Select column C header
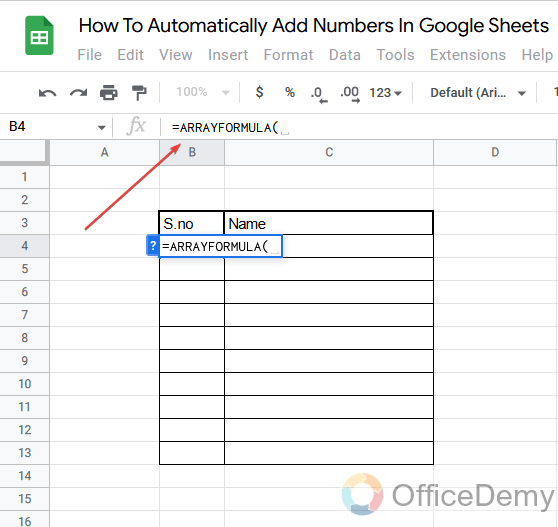Image resolution: width=558 pixels, height=527 pixels. pyautogui.click(x=329, y=152)
